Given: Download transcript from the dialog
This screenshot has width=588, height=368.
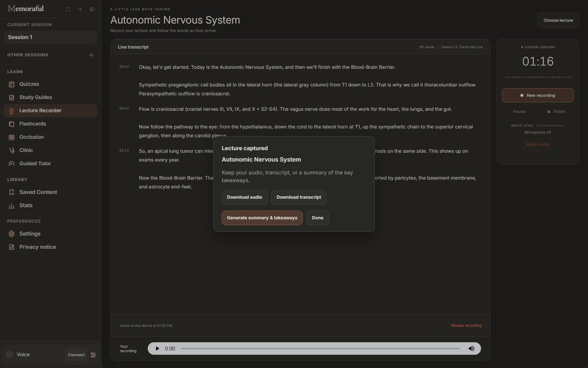Looking at the screenshot, I should 299,197.
